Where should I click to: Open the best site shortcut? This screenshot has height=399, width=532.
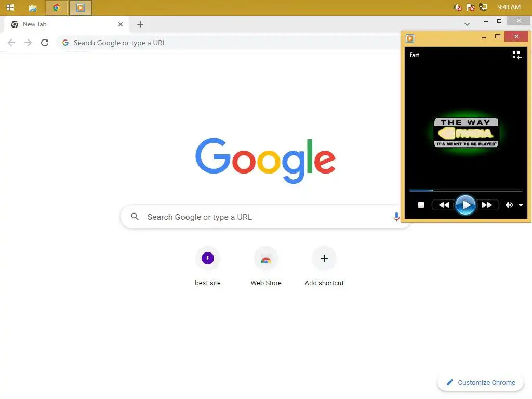click(208, 267)
